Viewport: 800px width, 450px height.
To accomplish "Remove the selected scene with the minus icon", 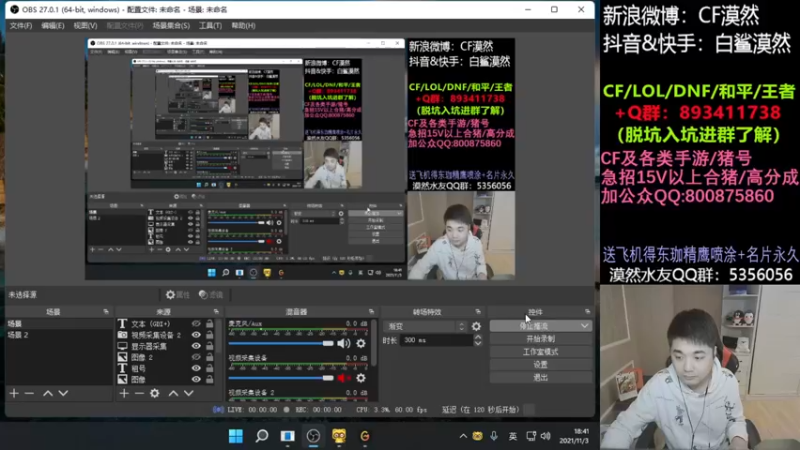I will click(30, 393).
